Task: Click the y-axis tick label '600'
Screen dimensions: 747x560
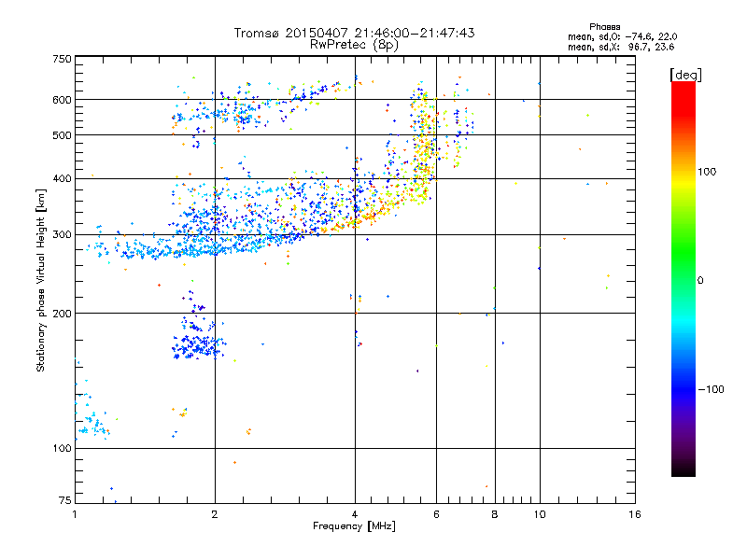Action: pyautogui.click(x=62, y=100)
